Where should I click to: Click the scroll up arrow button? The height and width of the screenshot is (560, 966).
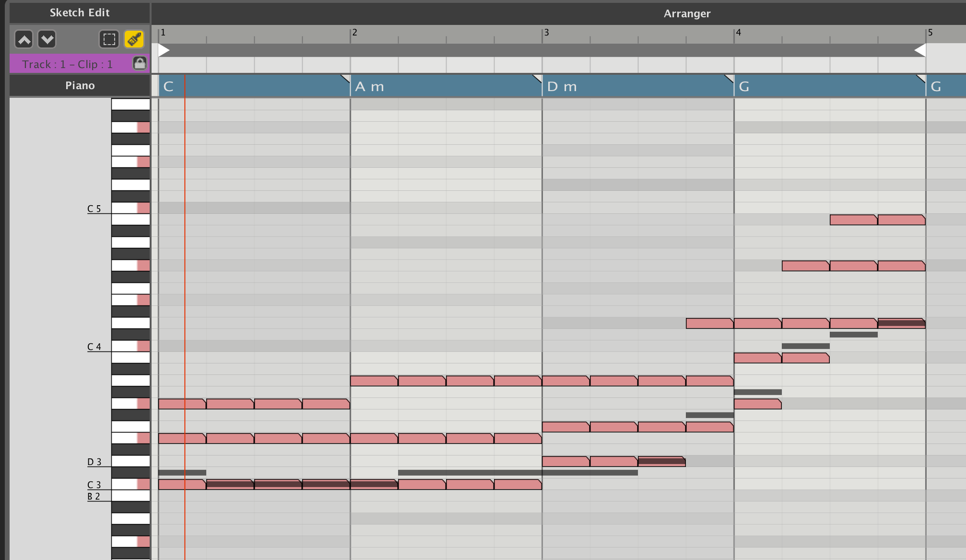tap(24, 39)
